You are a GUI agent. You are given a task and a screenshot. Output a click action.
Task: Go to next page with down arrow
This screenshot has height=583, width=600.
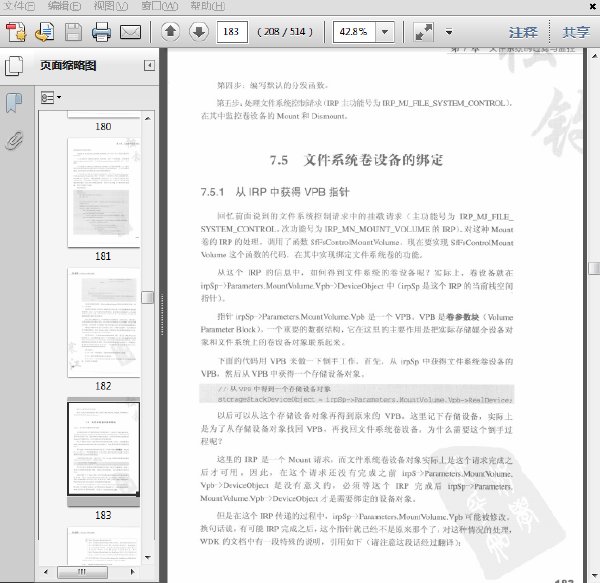[199, 32]
